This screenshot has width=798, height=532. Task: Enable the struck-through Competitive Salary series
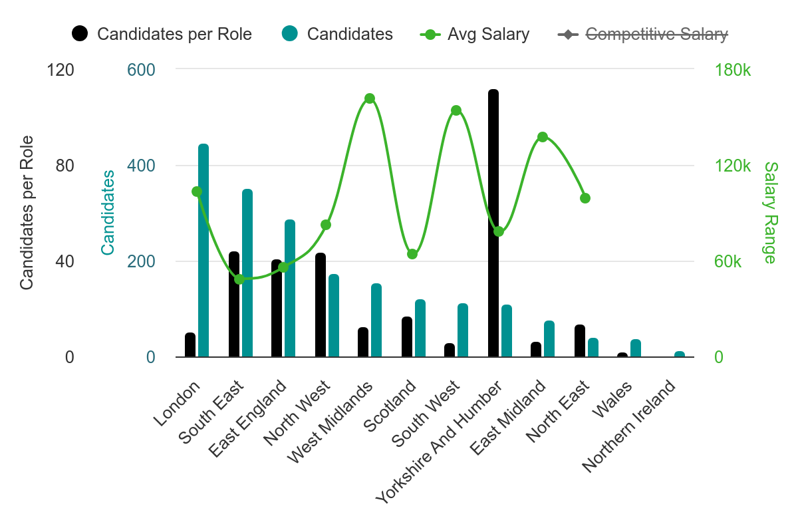(x=656, y=34)
